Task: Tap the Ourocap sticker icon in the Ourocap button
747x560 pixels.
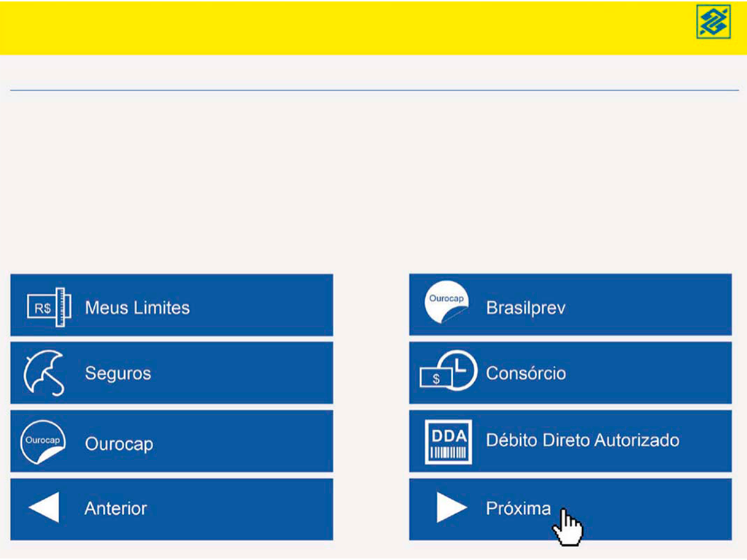Action: [x=43, y=442]
